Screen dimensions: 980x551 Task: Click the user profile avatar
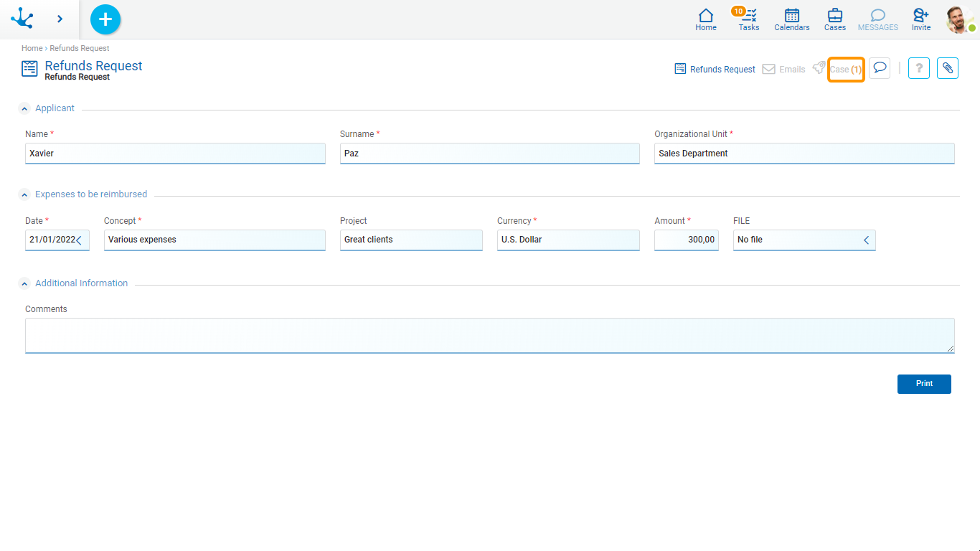[960, 19]
